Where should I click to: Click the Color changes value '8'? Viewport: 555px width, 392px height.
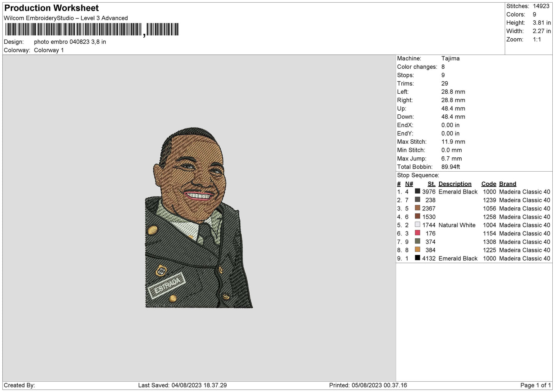443,67
